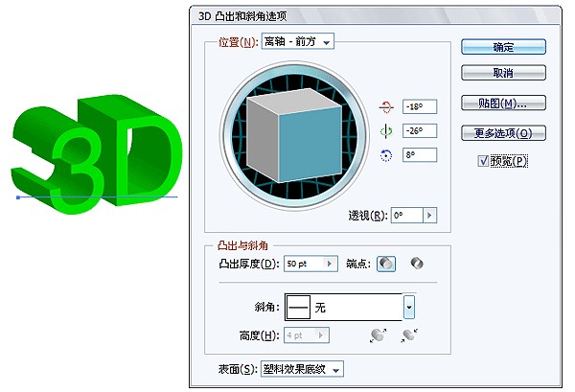Open the 凸出厚度 extrude depth slider arrow
This screenshot has height=392, width=575.
coord(332,264)
